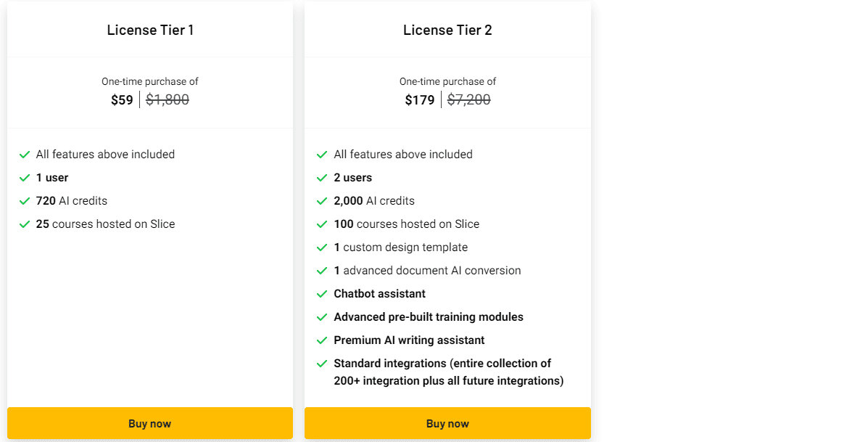Click the checkmark beside "720 AI credits"
This screenshot has width=868, height=442.
pos(25,200)
